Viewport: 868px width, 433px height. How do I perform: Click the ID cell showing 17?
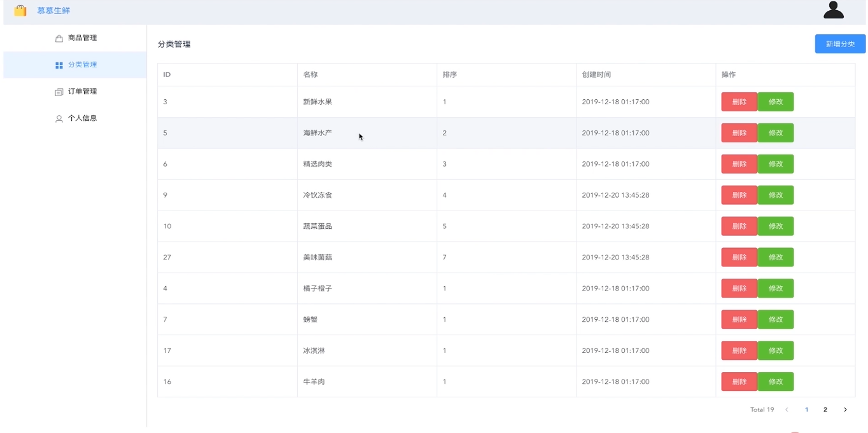(228, 351)
